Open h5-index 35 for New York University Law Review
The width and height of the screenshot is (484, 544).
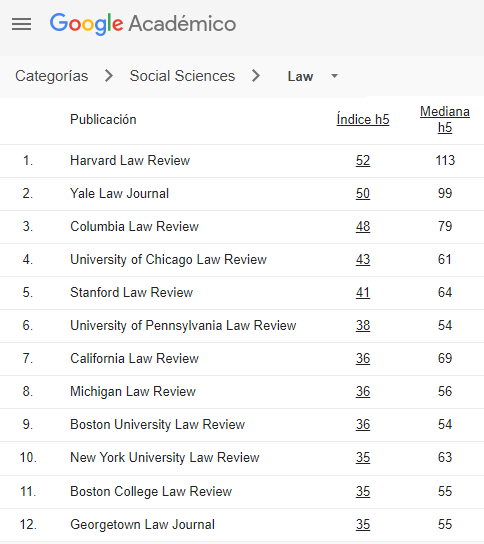click(363, 457)
